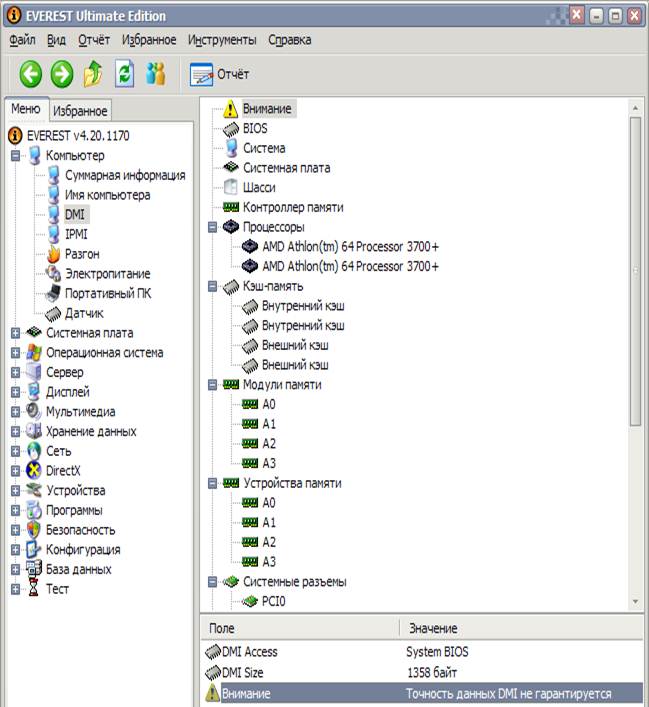Click the users toolbar icon
The image size is (649, 707).
click(x=156, y=73)
